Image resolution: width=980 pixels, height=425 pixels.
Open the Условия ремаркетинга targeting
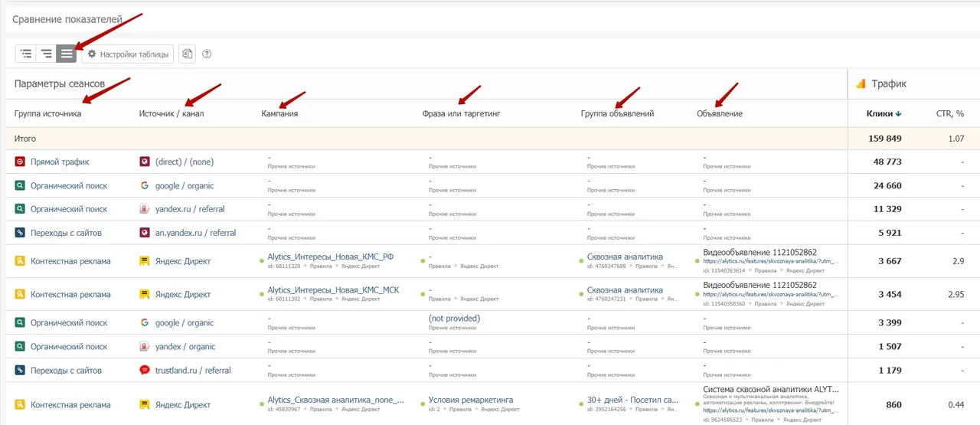[x=471, y=400]
